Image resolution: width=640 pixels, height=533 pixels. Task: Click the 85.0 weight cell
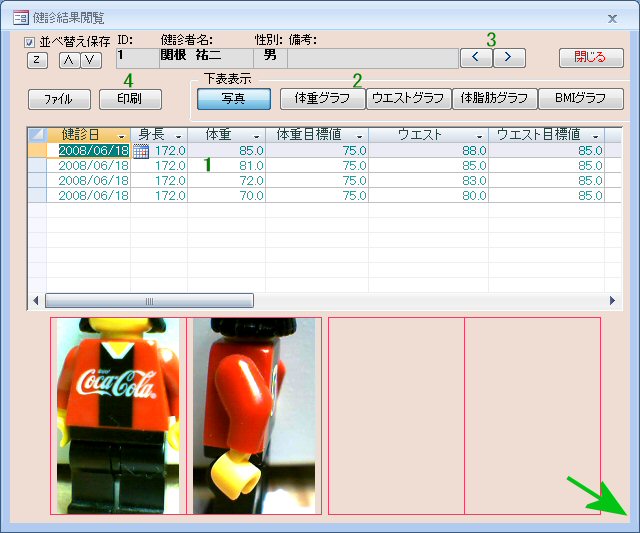click(x=227, y=151)
